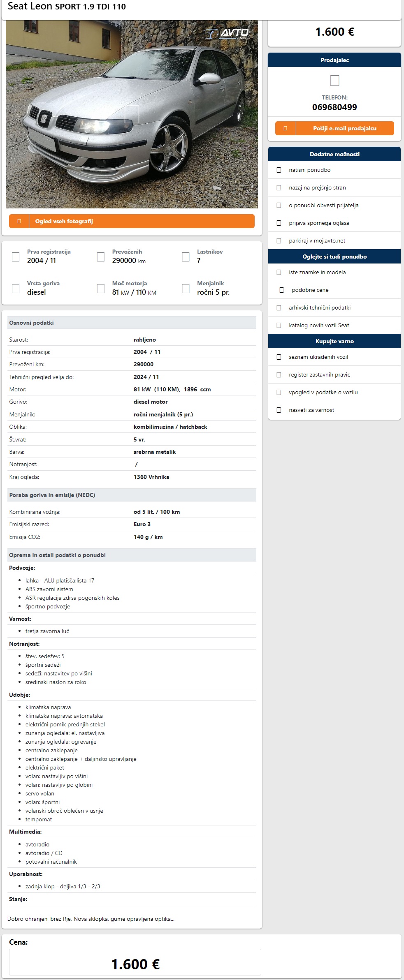Image resolution: width=404 pixels, height=980 pixels.
Task: Open natisni ponudbo link
Action: tap(309, 170)
